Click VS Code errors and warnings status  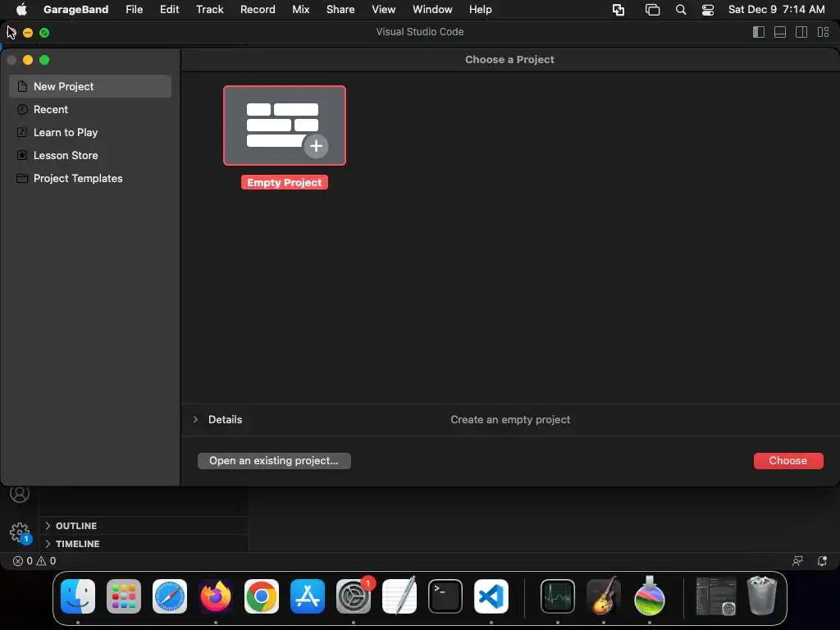34,561
